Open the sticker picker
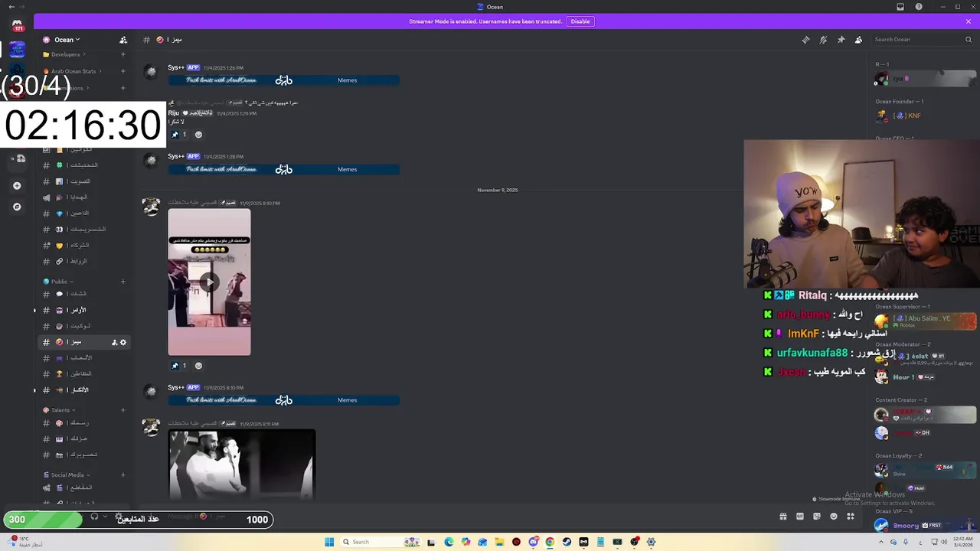 (x=817, y=517)
